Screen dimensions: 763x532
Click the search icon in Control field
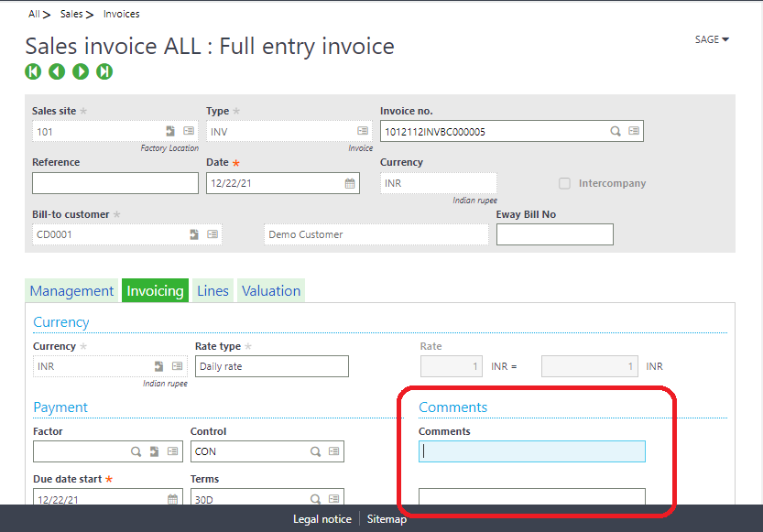click(315, 451)
